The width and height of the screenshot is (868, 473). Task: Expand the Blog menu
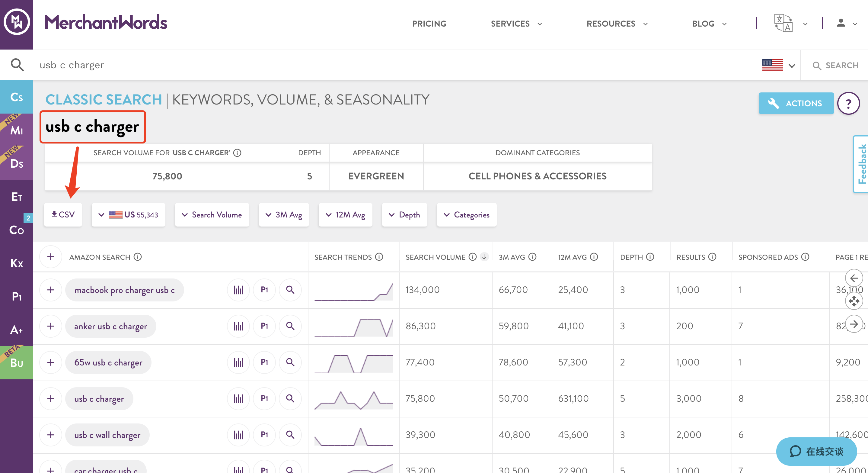(709, 24)
